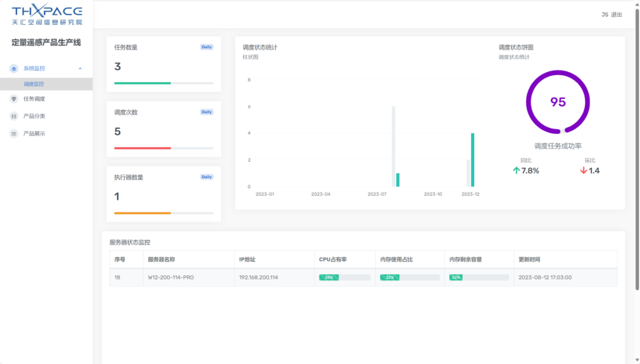Click the grid icon beside 产品分类
Screen dimensions: 640x364
tap(14, 116)
